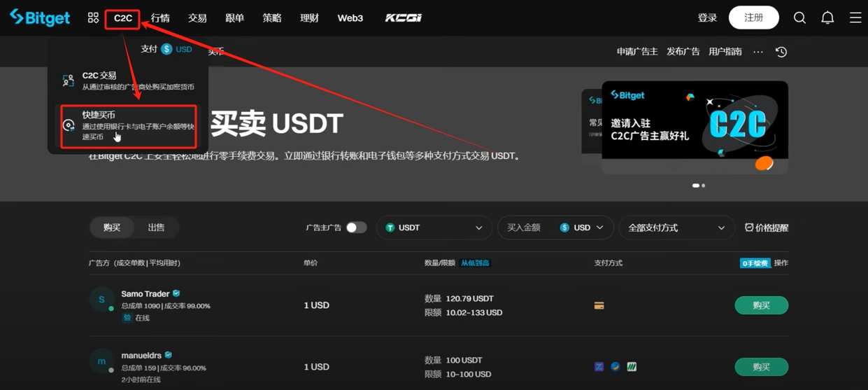Click the 登录 link
Screen dimensions: 868x390
(x=707, y=18)
